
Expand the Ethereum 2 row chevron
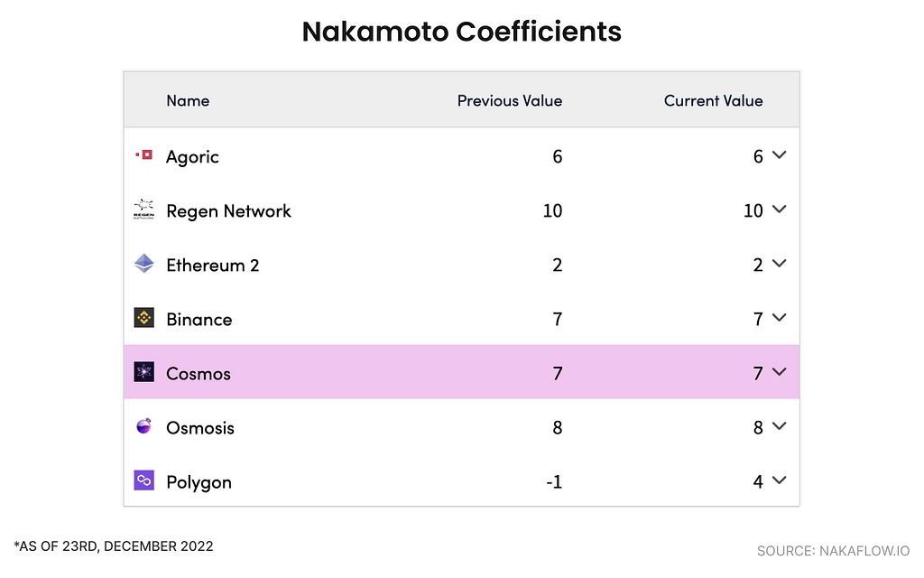[779, 264]
